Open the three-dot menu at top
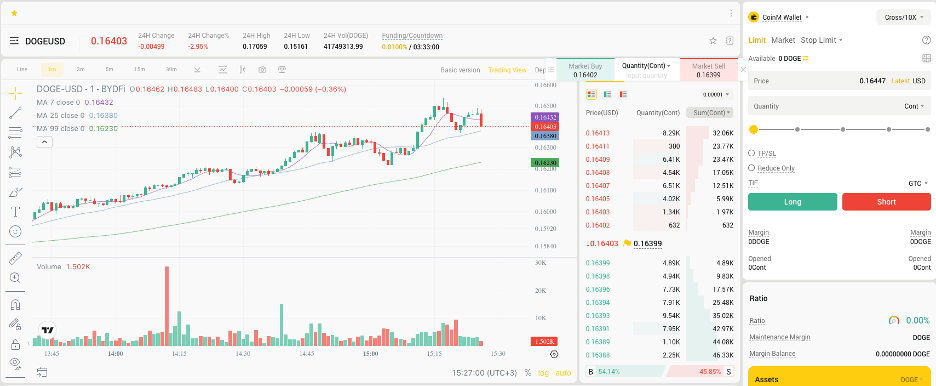Viewport: 936px width, 386px height. 731,13
